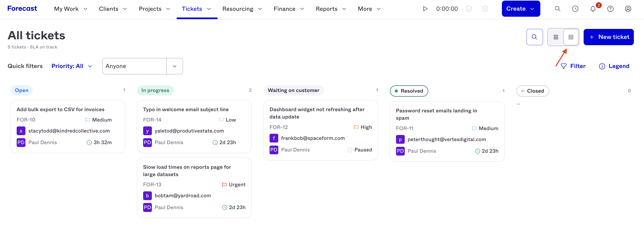
Task: Open global search magnifier in top bar
Action: point(557,9)
